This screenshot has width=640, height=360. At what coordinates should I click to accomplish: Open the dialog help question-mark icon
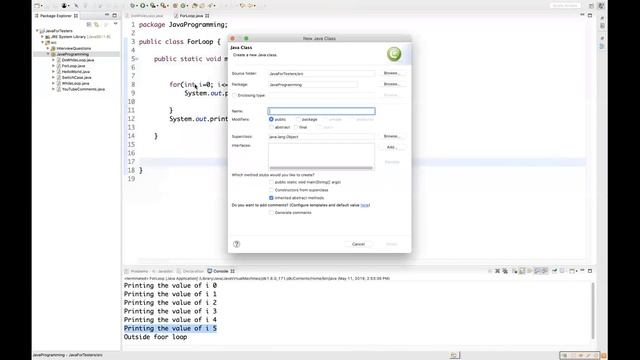click(236, 244)
